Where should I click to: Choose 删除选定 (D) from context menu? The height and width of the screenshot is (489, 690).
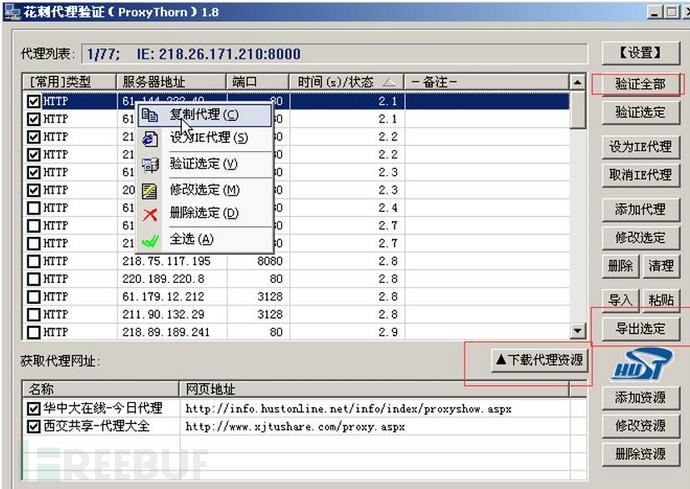point(204,213)
